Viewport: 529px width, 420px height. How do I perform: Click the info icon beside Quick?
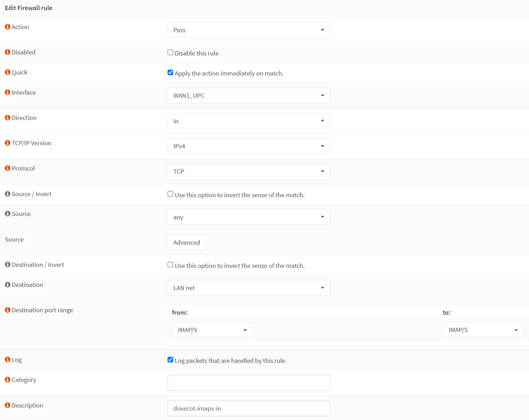[8, 72]
